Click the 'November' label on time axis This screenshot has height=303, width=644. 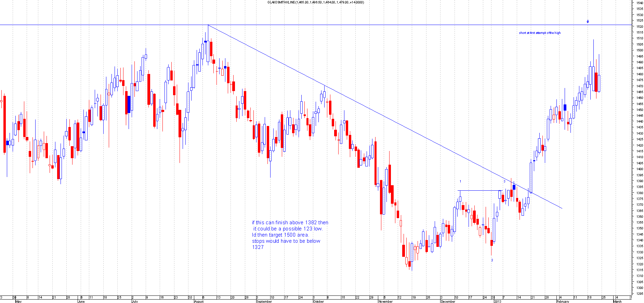[x=385, y=302]
